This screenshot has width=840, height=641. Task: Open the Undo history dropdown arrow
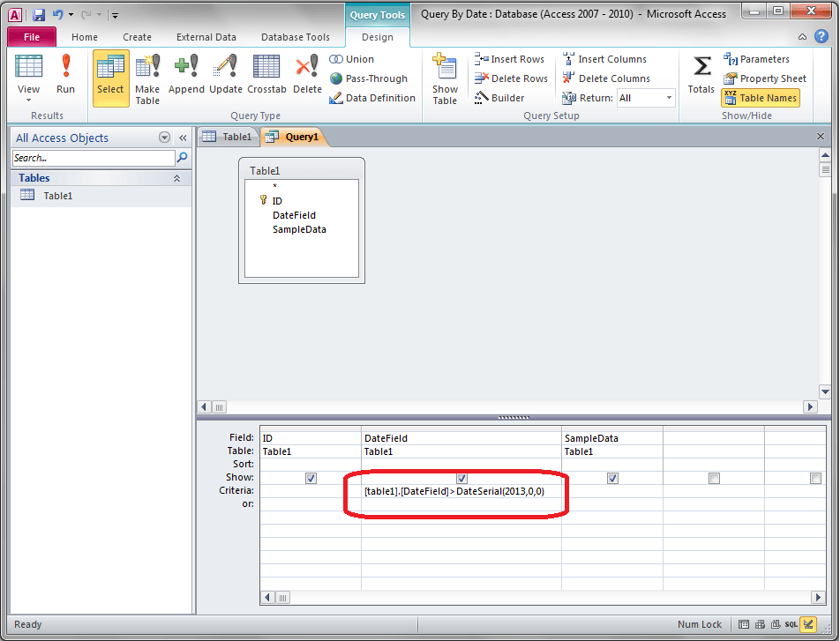tap(71, 15)
